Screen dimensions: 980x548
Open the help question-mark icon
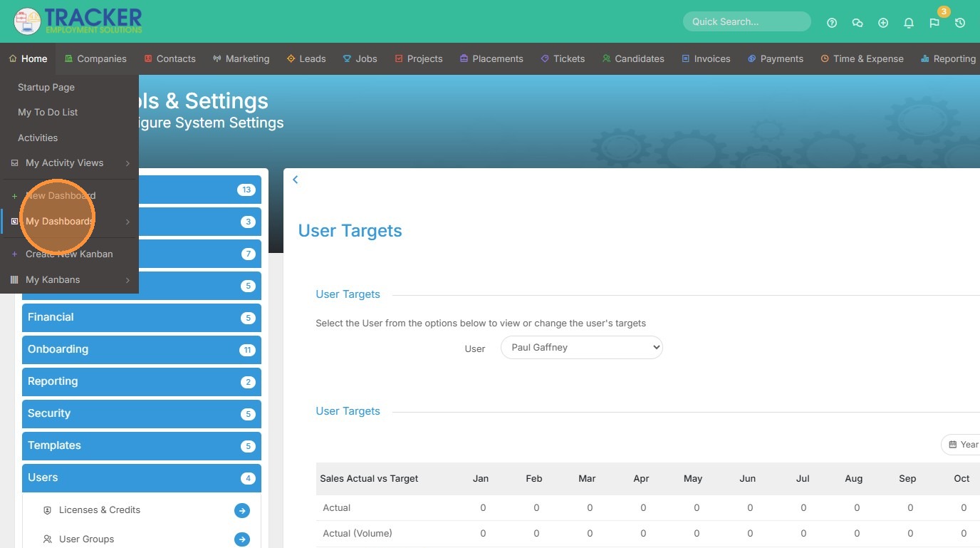pos(832,23)
